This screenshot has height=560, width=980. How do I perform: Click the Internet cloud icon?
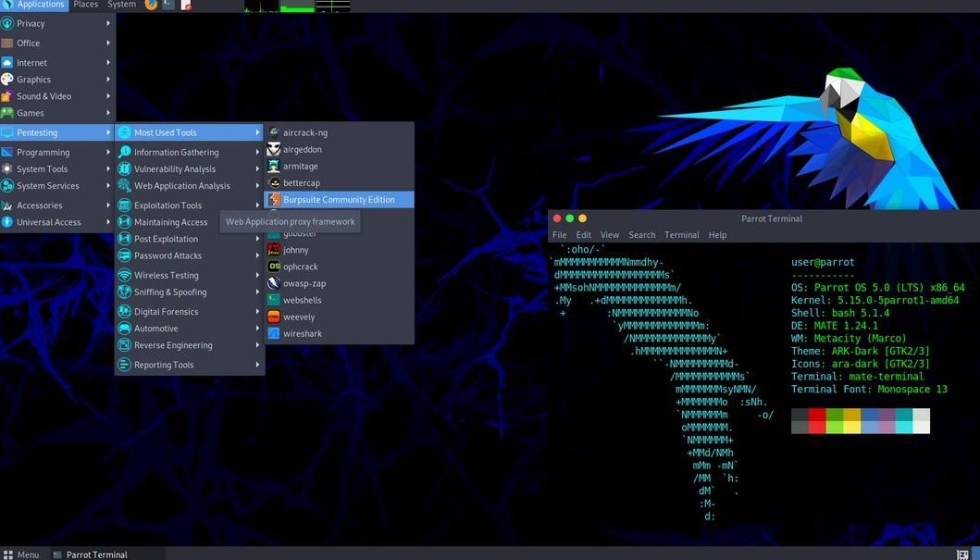point(6,63)
